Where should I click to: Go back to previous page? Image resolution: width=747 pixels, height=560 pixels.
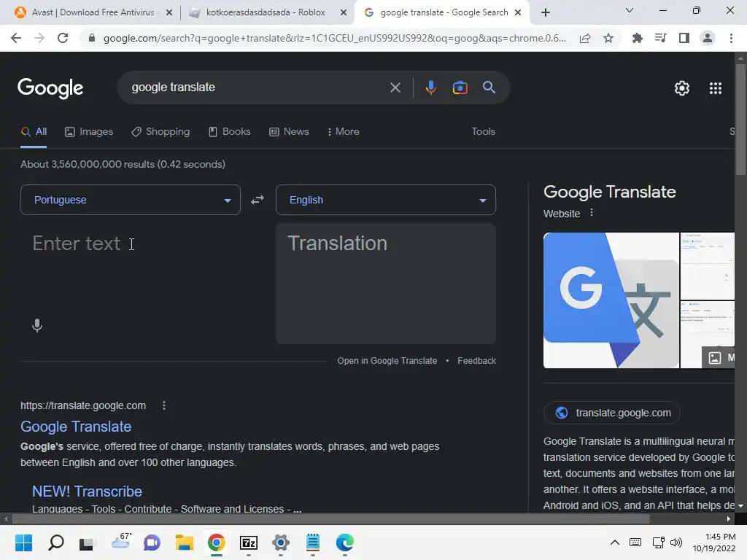pyautogui.click(x=16, y=38)
